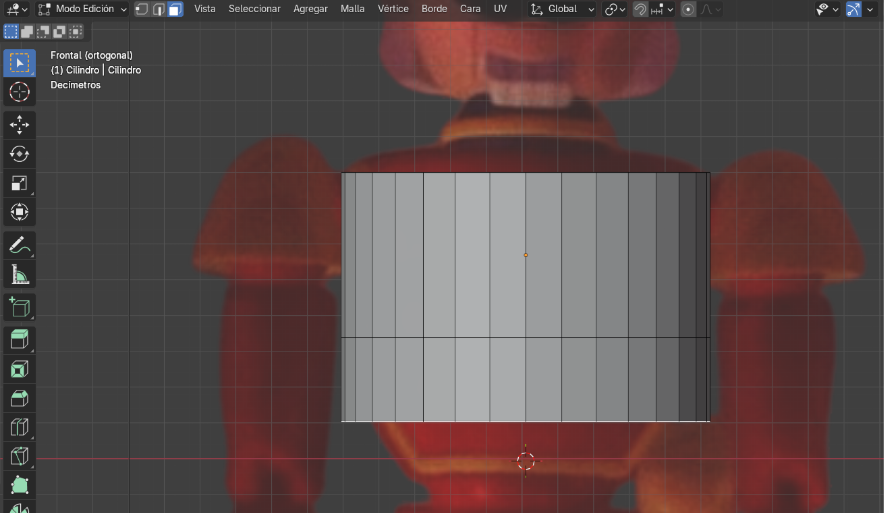Image resolution: width=885 pixels, height=513 pixels.
Task: Select the Extrude Region tool
Action: (19, 340)
